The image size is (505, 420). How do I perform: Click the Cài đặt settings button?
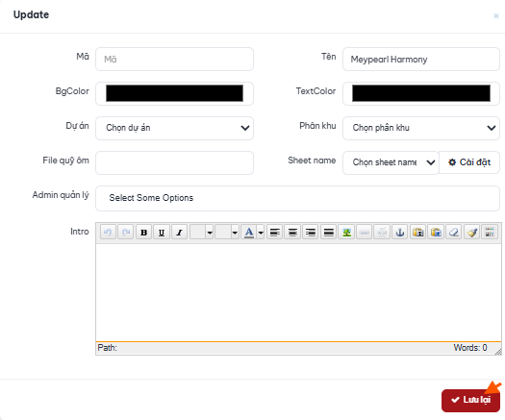click(469, 162)
